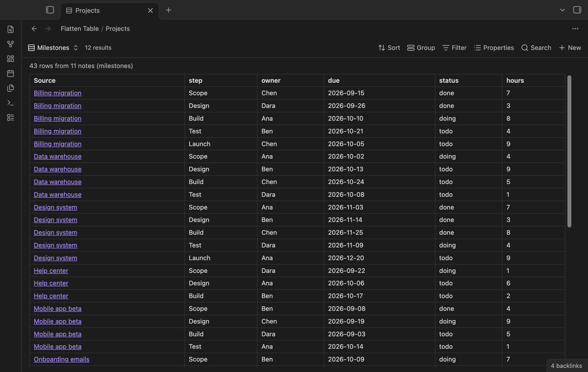Click the 43 rows from 11 notes summary
This screenshot has width=588, height=372.
tap(81, 66)
